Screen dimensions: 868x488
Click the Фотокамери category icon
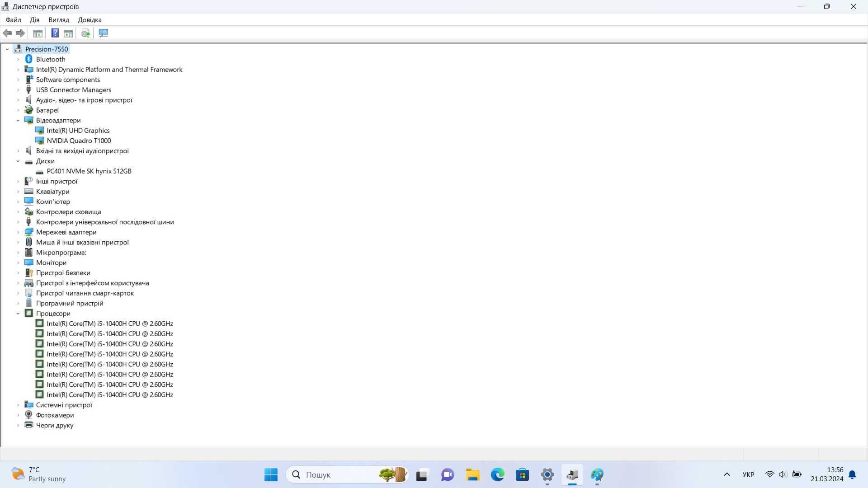click(29, 415)
